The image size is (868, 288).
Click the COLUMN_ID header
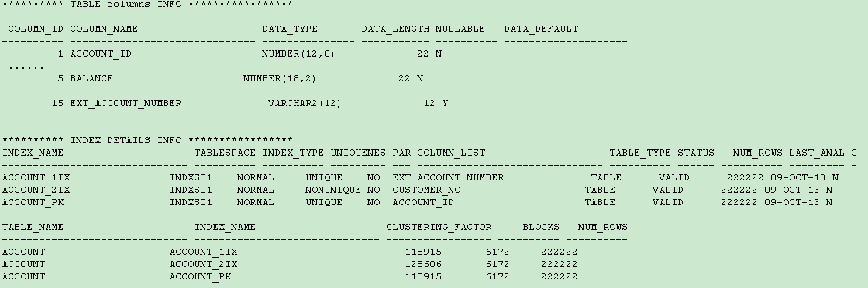[36, 29]
